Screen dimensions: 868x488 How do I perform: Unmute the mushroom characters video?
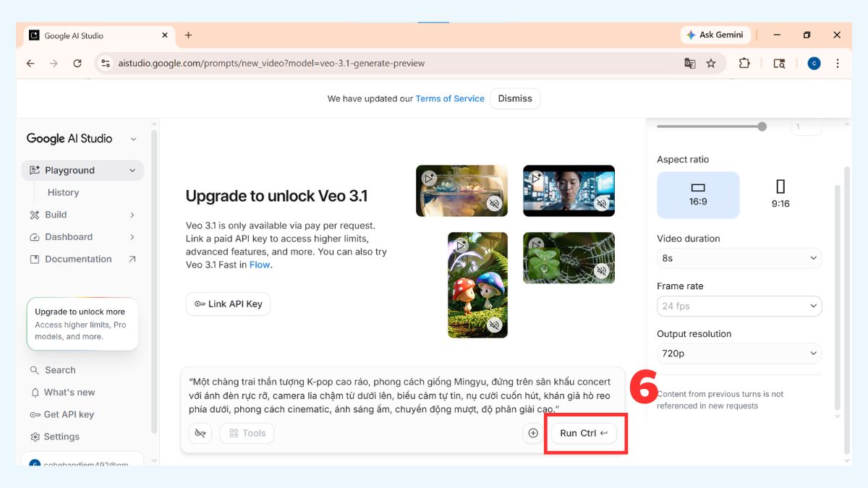coord(494,325)
